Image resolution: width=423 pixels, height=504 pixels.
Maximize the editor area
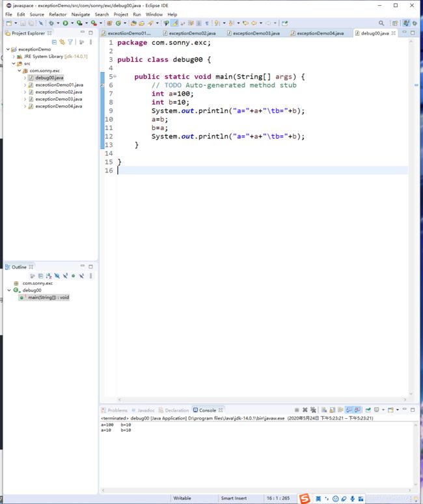click(x=413, y=33)
